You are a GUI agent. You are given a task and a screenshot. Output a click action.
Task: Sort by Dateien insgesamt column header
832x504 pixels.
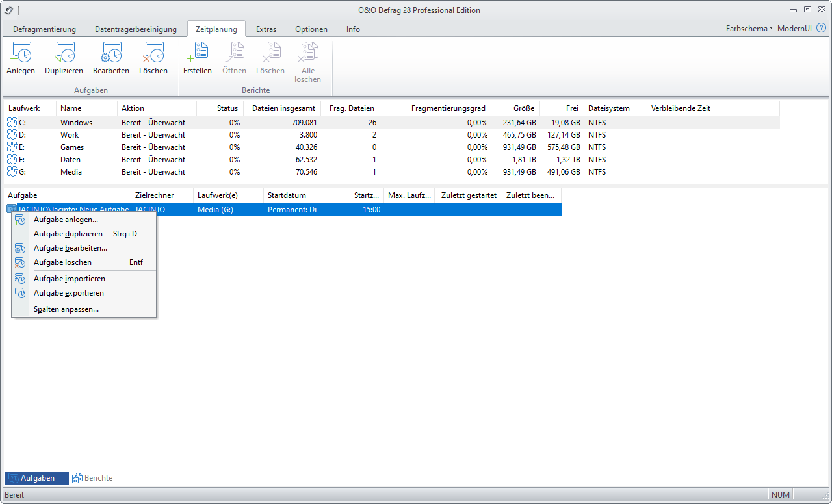[x=283, y=108]
